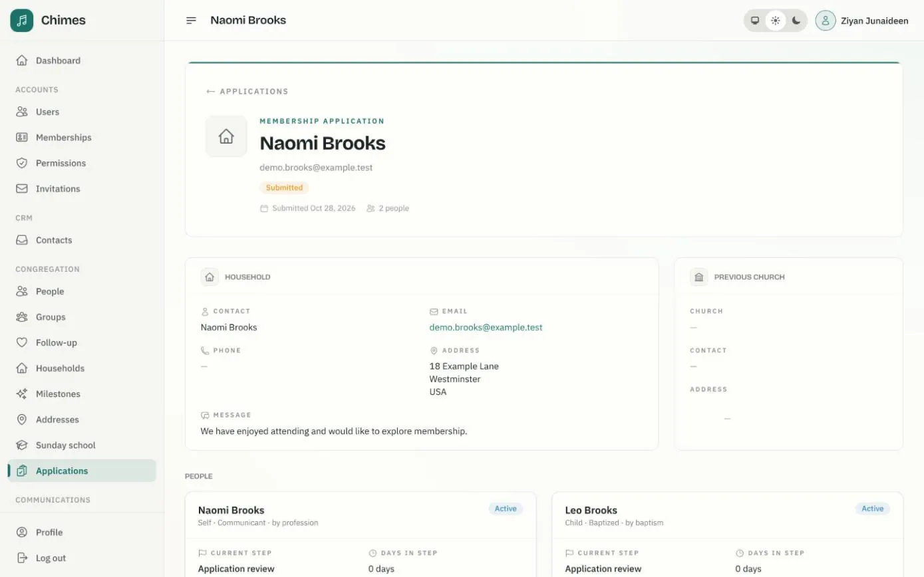Click the Addresses pin icon

22,419
